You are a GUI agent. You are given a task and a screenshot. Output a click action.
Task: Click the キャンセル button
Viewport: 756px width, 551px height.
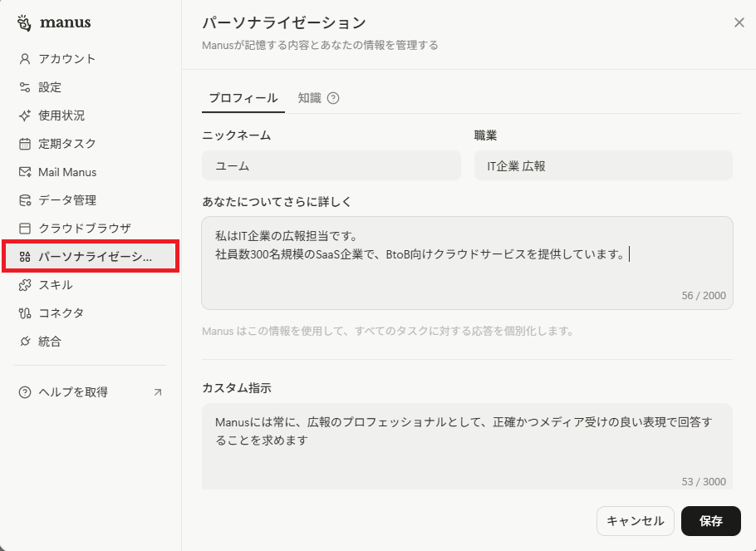coord(635,521)
